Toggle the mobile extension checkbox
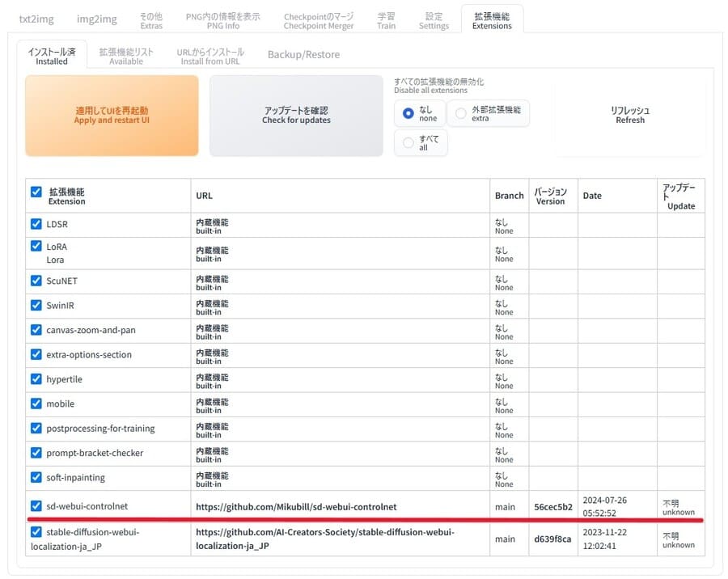This screenshot has height=579, width=728. coord(36,404)
